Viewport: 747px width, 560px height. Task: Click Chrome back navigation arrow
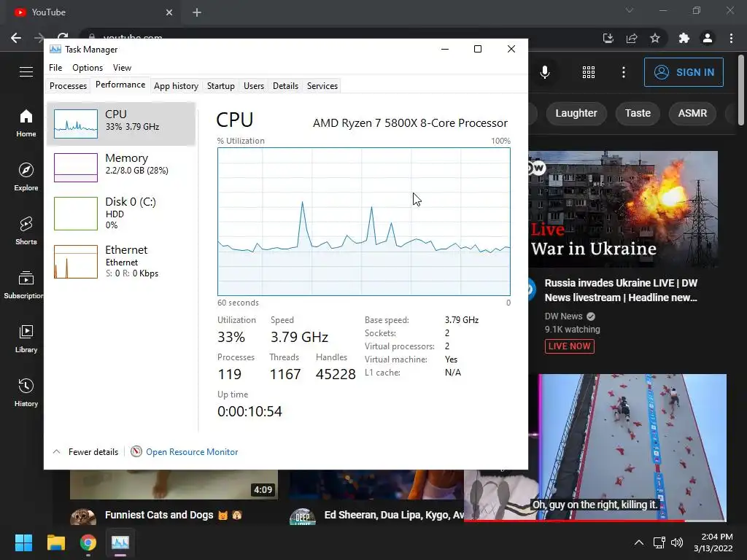click(x=16, y=38)
